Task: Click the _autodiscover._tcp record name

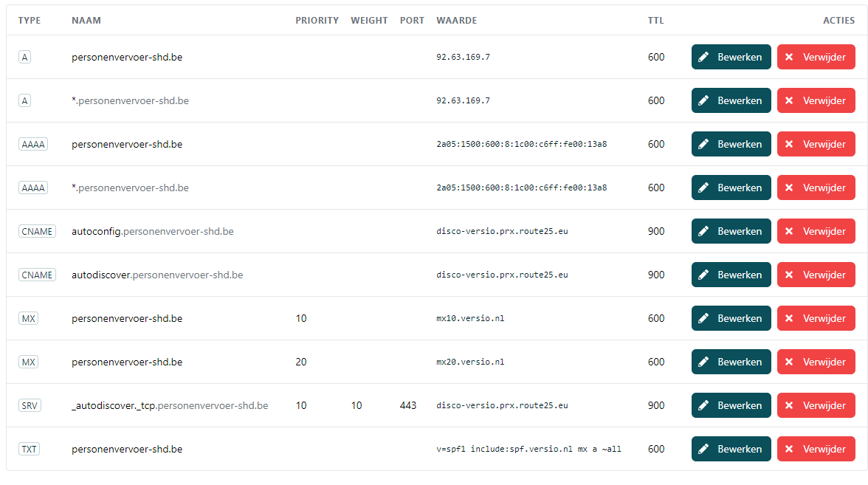Action: point(170,405)
